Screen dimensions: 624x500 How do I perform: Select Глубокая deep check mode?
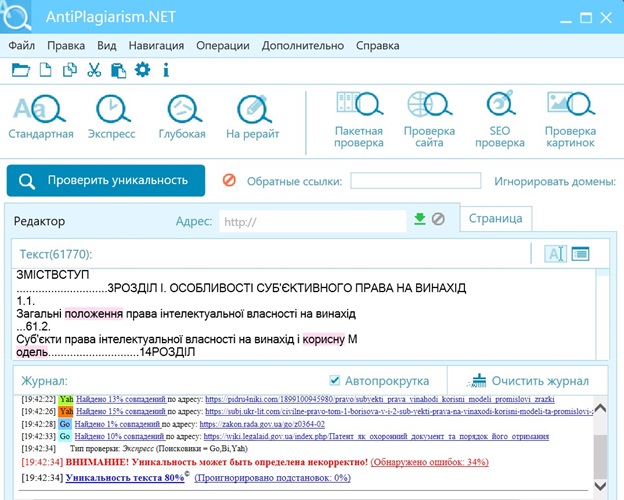(x=182, y=116)
